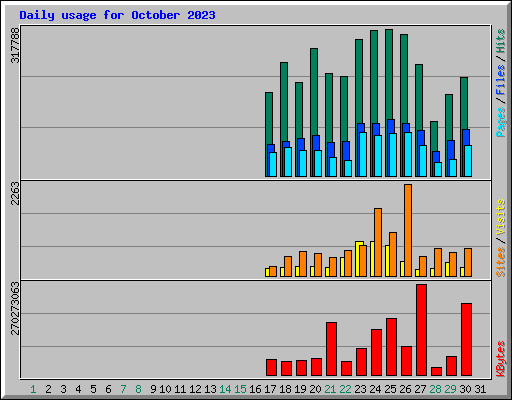Click the red KBytes bar for day 30
The width and height of the screenshot is (512, 400).
click(466, 339)
